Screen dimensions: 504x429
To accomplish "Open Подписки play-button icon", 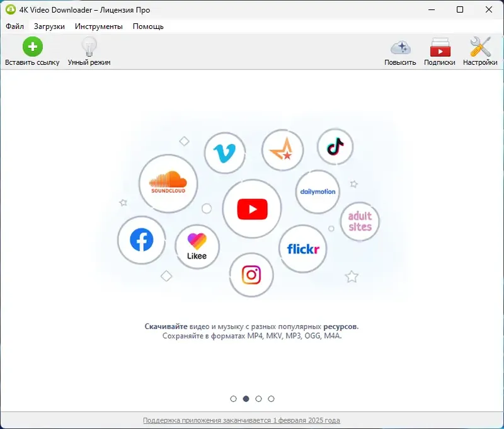I will coord(440,47).
